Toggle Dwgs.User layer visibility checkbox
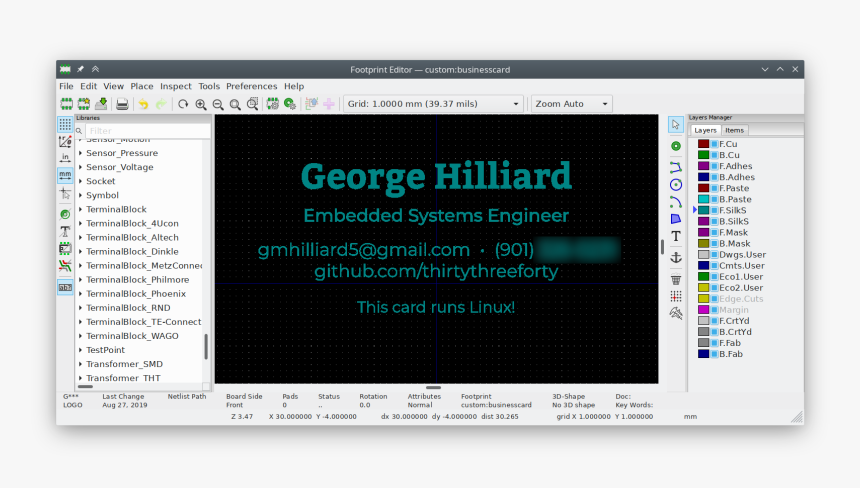The height and width of the screenshot is (488, 860). pos(715,254)
